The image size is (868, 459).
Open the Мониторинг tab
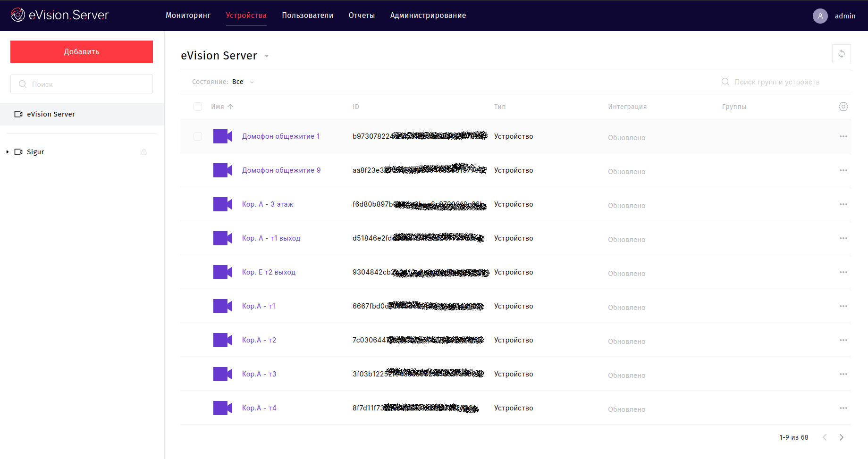tap(188, 15)
